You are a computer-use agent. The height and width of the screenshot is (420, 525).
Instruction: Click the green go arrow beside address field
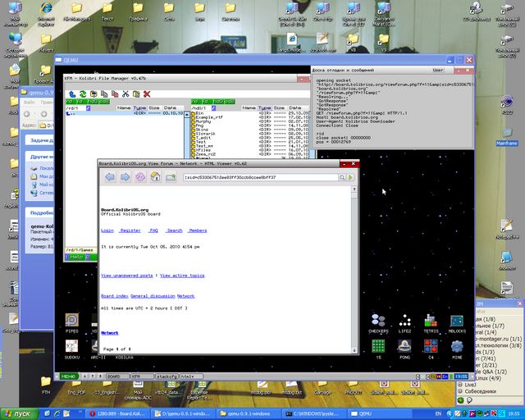[350, 177]
